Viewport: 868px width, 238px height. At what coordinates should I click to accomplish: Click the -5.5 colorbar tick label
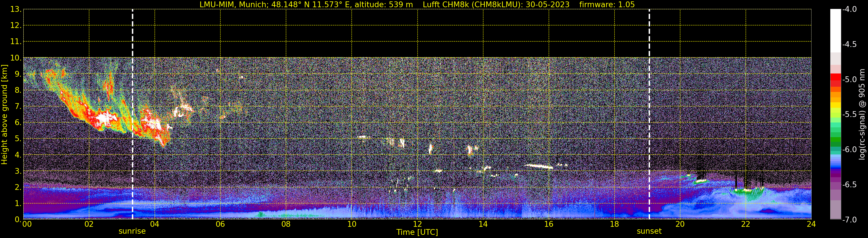(x=849, y=114)
